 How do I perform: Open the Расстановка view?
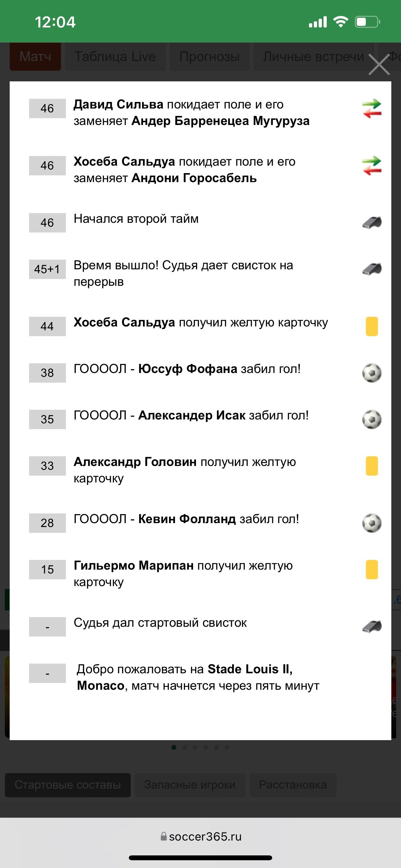293,785
